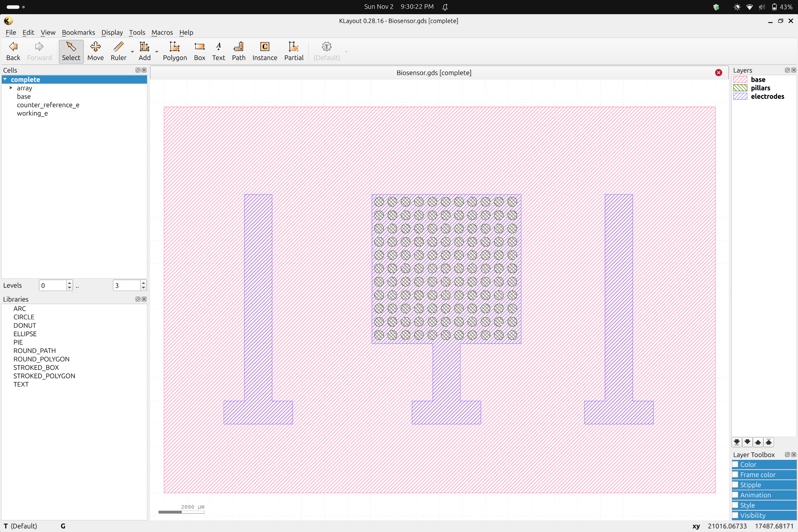Open the Macros menu
The width and height of the screenshot is (798, 532).
(162, 32)
